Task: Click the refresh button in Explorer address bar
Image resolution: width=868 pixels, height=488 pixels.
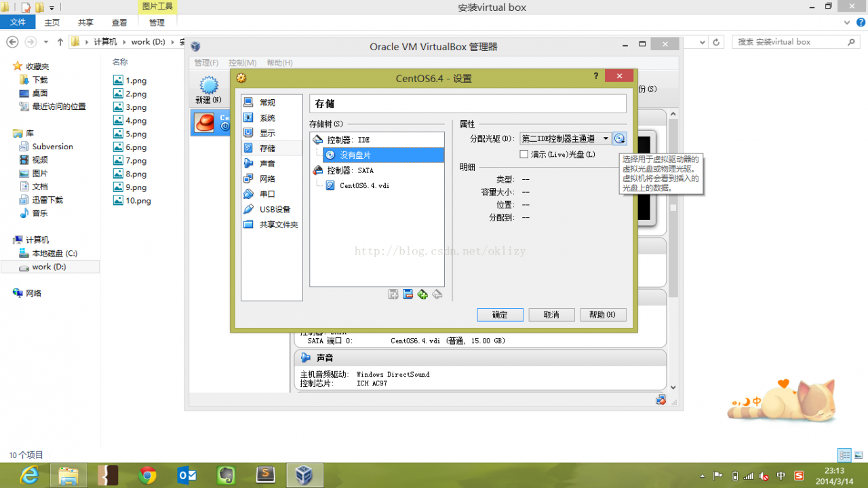Action: pos(717,42)
